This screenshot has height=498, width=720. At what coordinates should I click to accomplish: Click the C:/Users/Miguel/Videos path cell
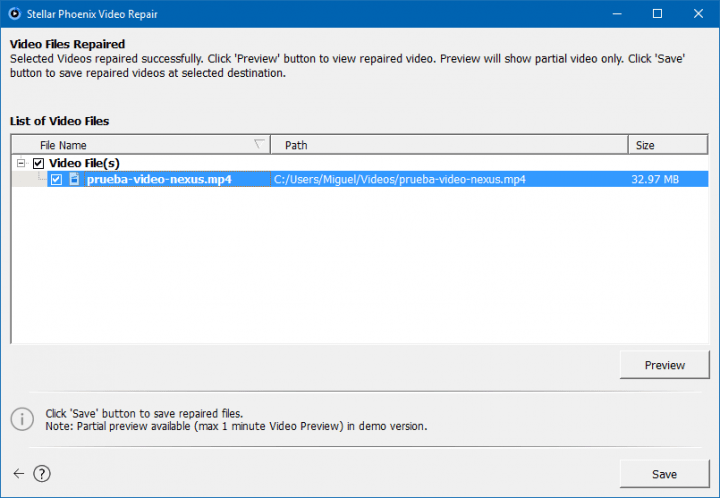point(399,179)
